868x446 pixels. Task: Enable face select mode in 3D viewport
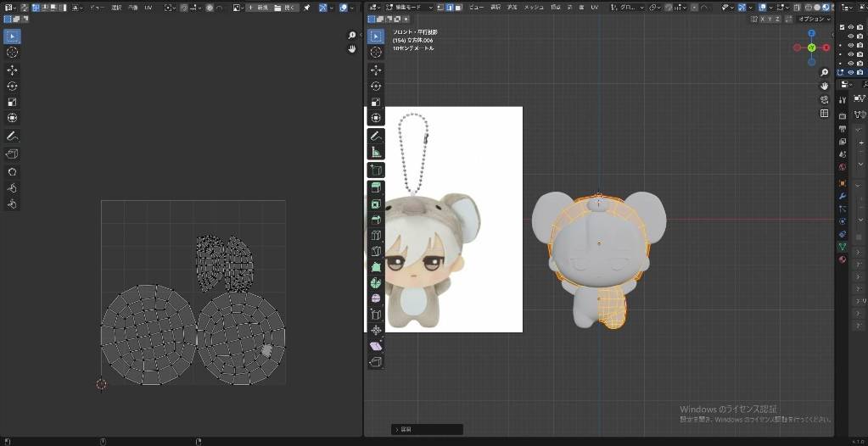[x=457, y=7]
